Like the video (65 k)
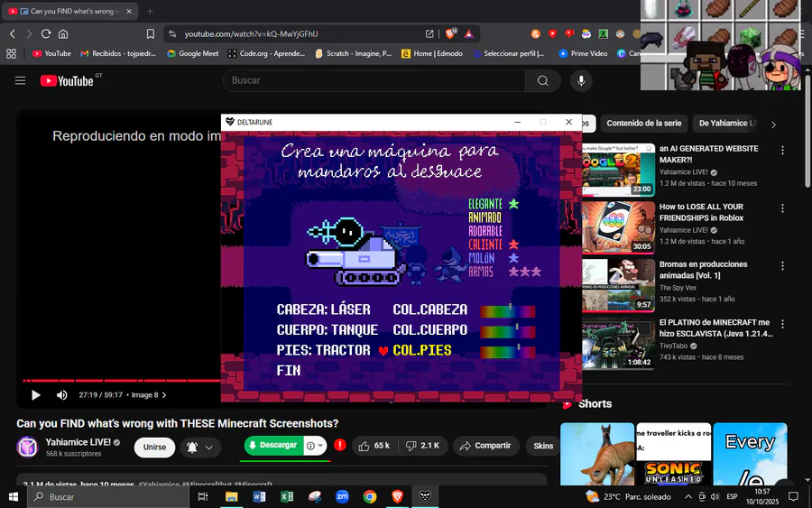 coord(374,446)
